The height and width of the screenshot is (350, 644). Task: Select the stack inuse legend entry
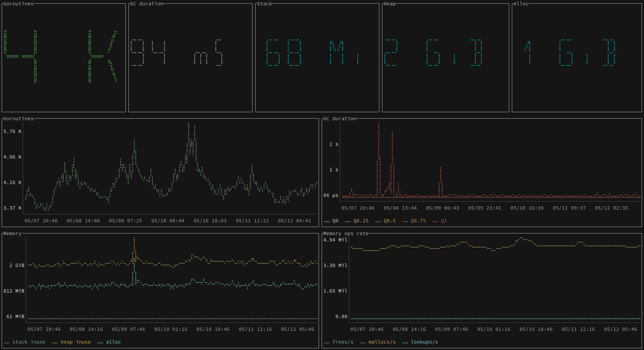tap(25, 342)
